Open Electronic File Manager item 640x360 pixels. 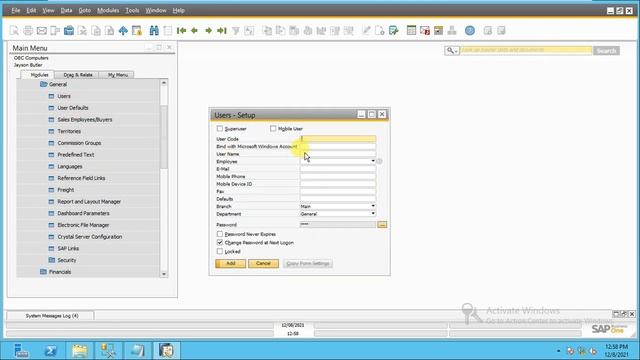(83, 225)
